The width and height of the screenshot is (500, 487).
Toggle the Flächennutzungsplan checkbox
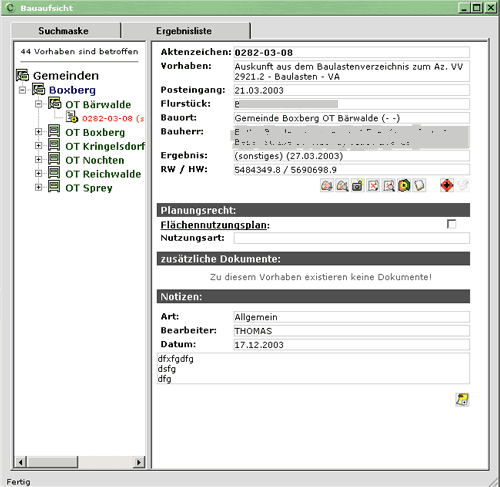click(x=452, y=224)
